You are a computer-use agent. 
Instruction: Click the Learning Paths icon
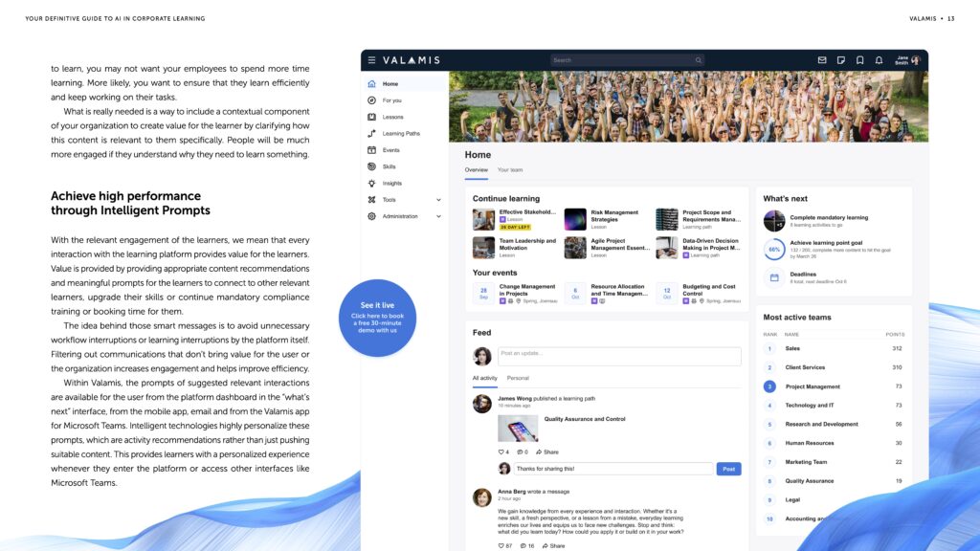(x=372, y=133)
